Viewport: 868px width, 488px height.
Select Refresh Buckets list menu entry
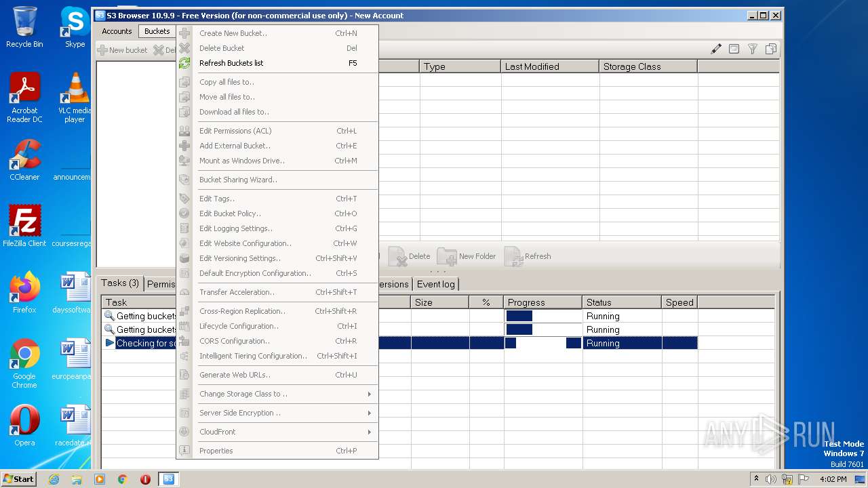click(x=277, y=63)
